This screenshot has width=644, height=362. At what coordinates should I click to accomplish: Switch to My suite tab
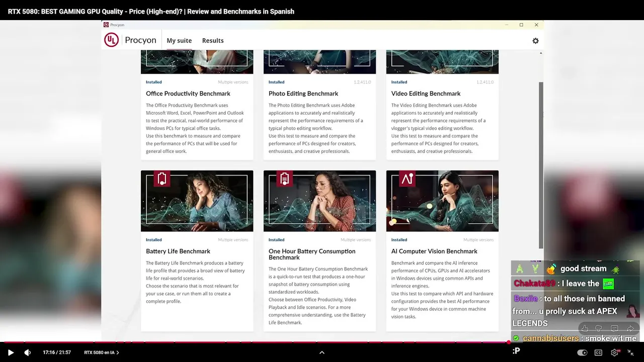(x=179, y=41)
